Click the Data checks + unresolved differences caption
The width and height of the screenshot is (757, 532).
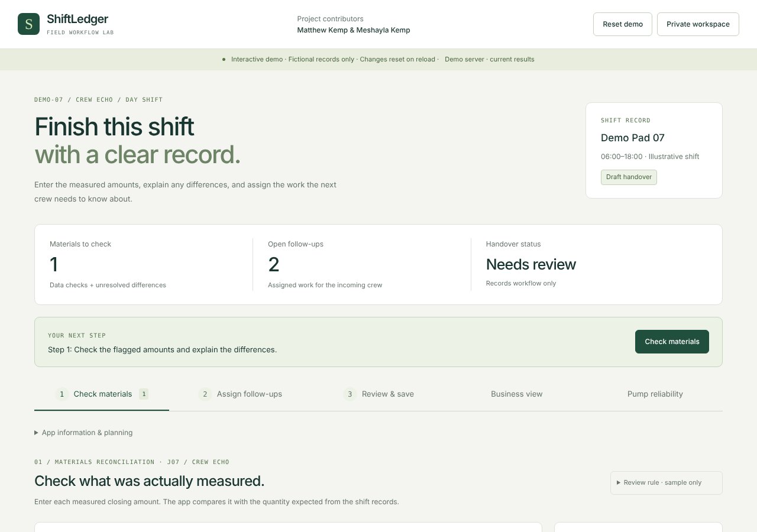(108, 285)
